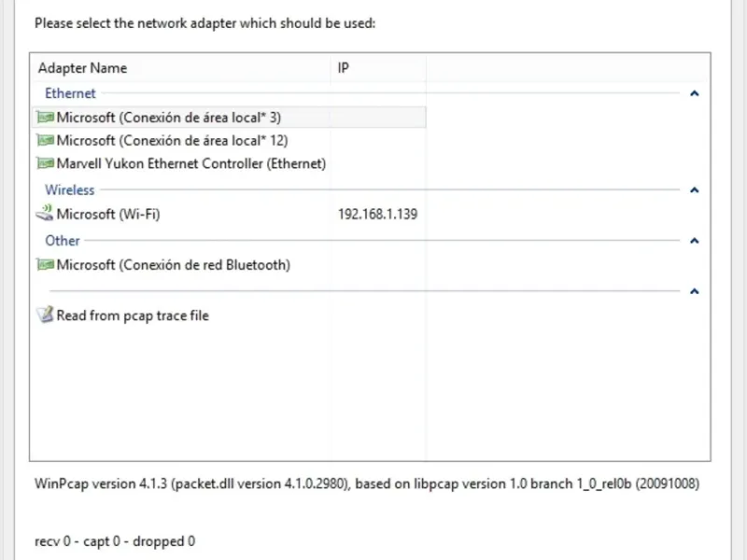Screen dimensions: 747x560
Task: Select Microsoft (Conexión de área local* 12) adapter
Action: coord(229,141)
